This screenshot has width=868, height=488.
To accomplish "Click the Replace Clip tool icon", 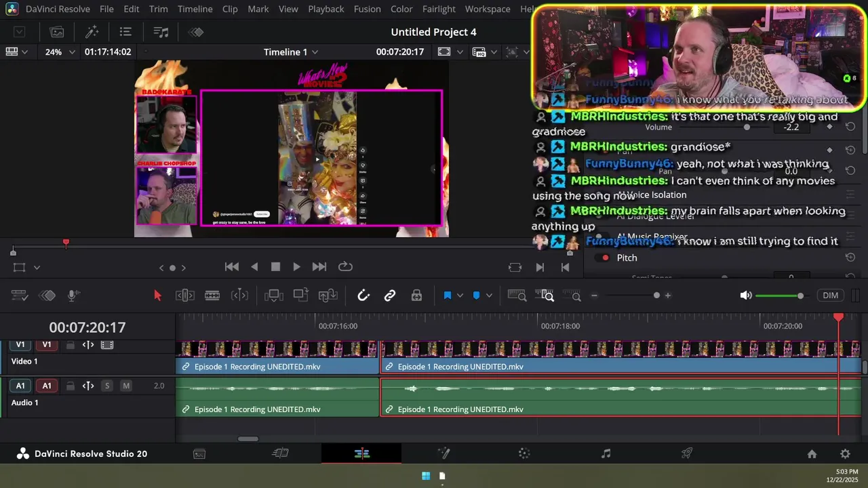I will 328,296.
